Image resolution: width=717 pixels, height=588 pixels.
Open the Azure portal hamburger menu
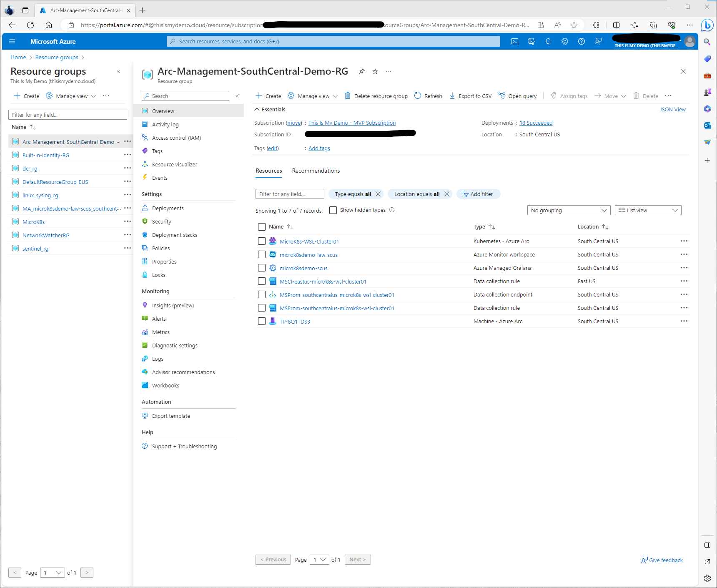[x=12, y=41]
